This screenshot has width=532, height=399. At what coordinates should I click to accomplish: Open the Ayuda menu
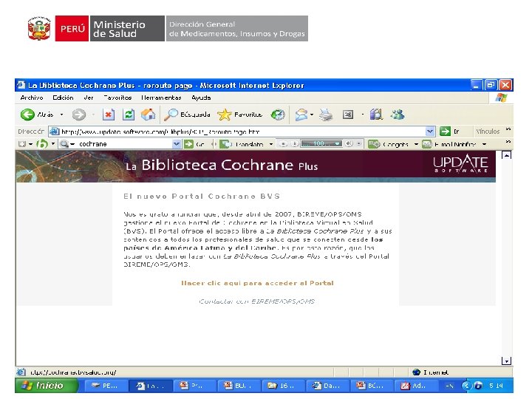pyautogui.click(x=201, y=98)
